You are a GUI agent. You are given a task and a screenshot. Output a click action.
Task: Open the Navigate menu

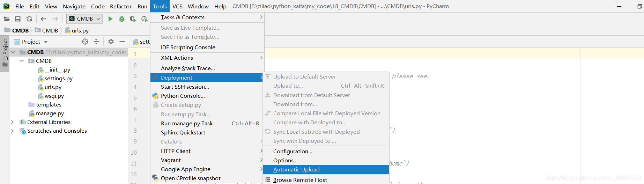pyautogui.click(x=74, y=6)
